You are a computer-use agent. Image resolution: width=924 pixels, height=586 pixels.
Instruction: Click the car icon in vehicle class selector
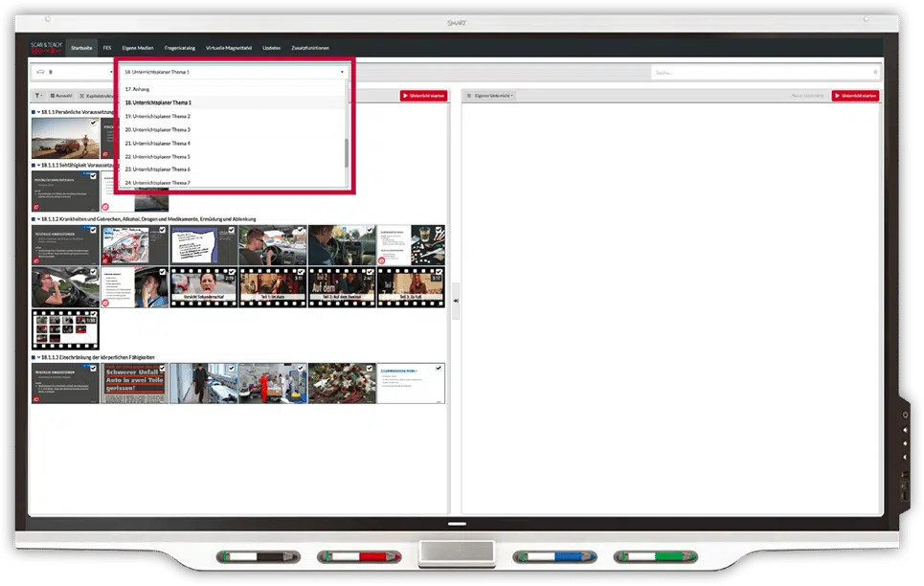(39, 72)
